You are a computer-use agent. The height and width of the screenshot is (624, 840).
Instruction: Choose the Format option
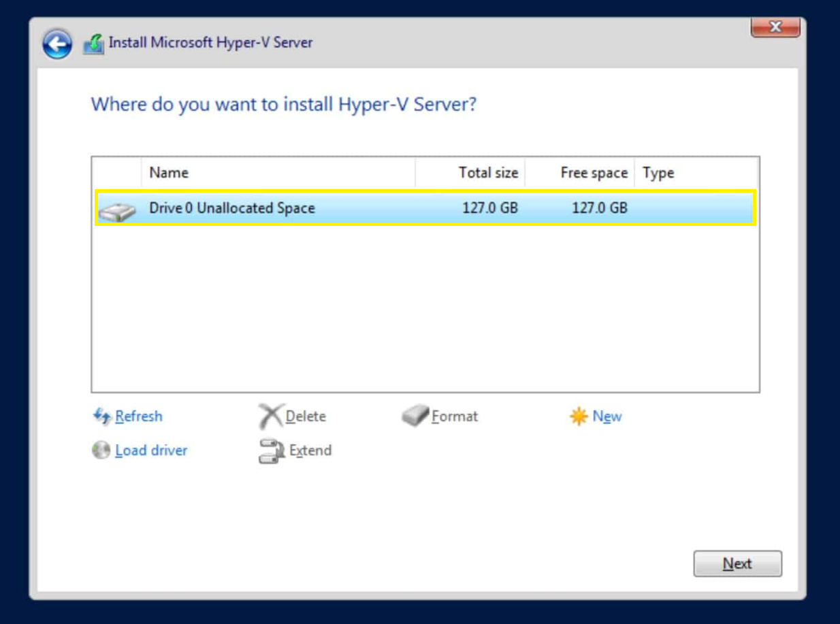click(455, 416)
